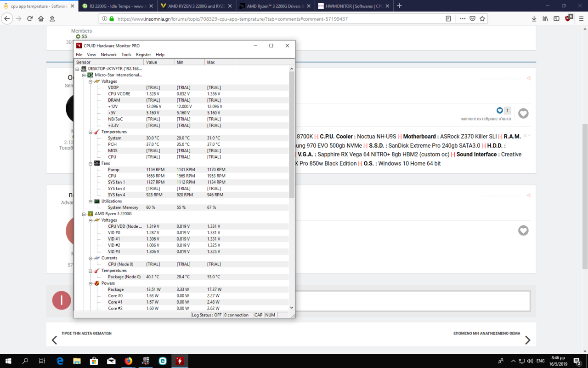This screenshot has height=368, width=588.
Task: Click 'ΕΠΟΜΕΝΟ ΜΗ ΑΝΑΓΝΩΣΜΕΝΟ ΘΕΜΑ' link
Action: click(x=486, y=333)
